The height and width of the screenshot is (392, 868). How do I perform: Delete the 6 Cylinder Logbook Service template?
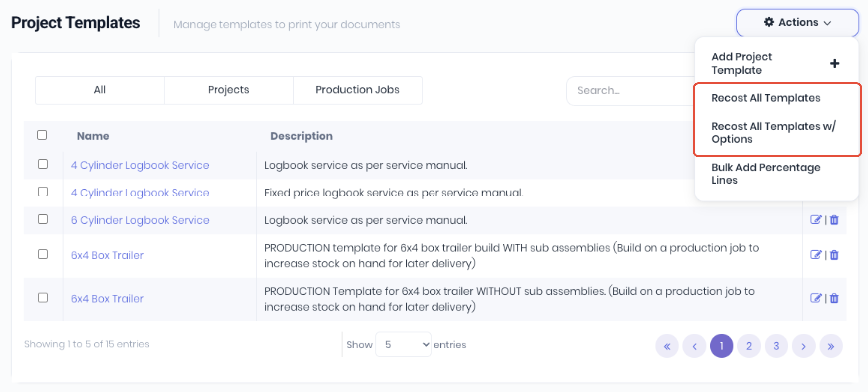(834, 220)
